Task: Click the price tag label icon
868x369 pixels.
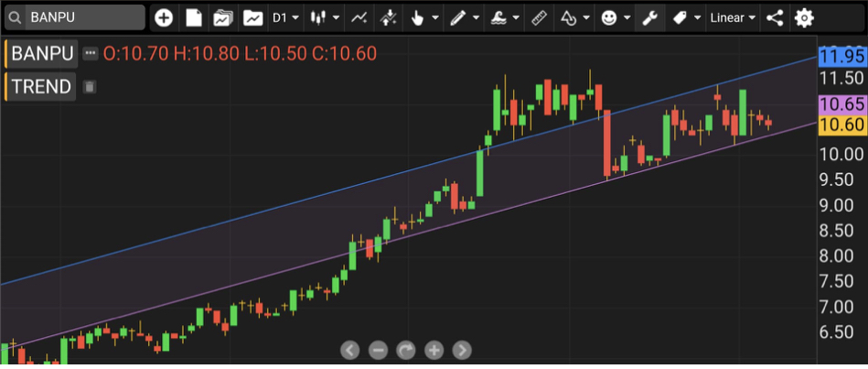Action: click(680, 17)
